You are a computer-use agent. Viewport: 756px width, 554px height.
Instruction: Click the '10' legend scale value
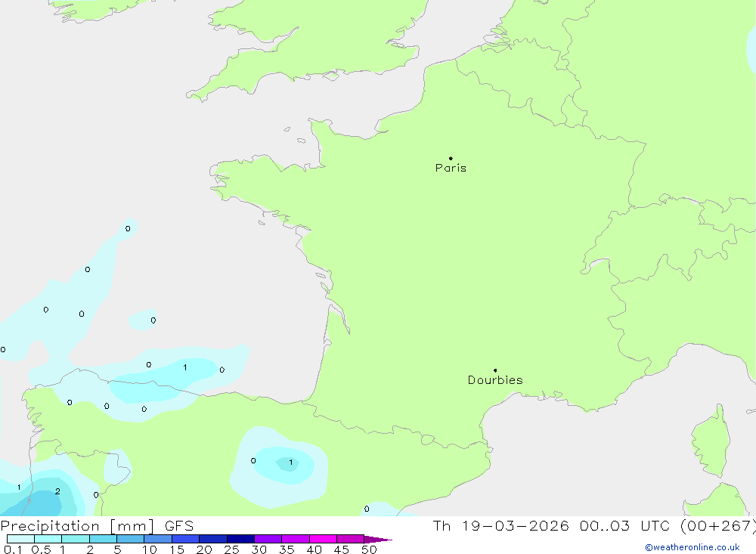coord(150,549)
